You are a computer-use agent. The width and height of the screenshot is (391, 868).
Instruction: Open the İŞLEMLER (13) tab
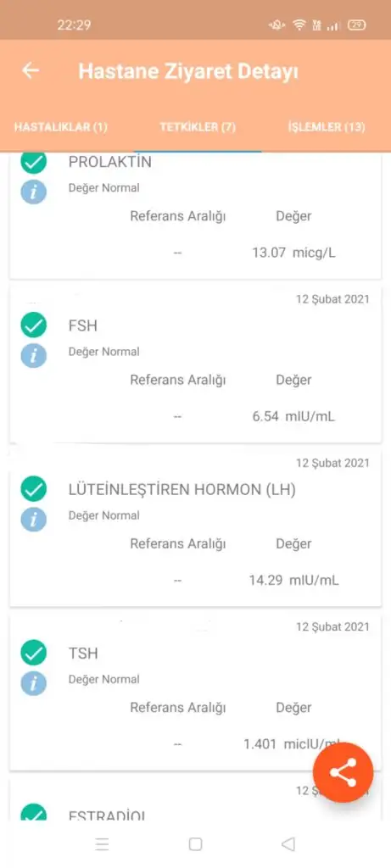pyautogui.click(x=327, y=127)
